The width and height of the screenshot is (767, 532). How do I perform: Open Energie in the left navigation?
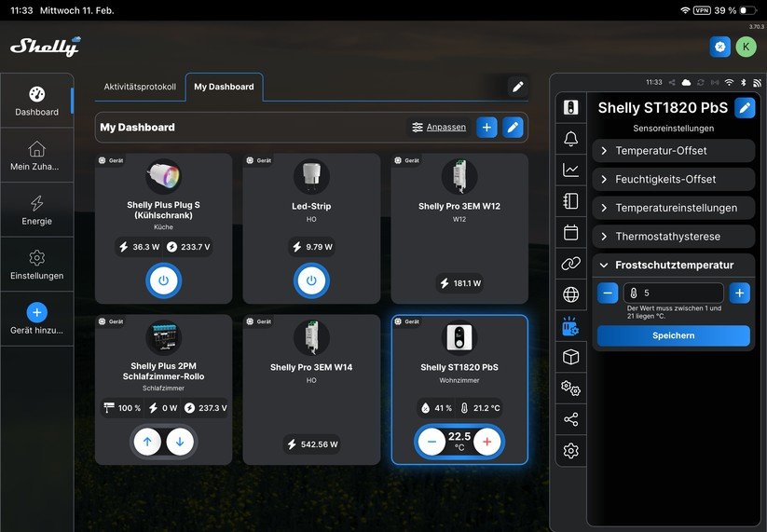(36, 211)
